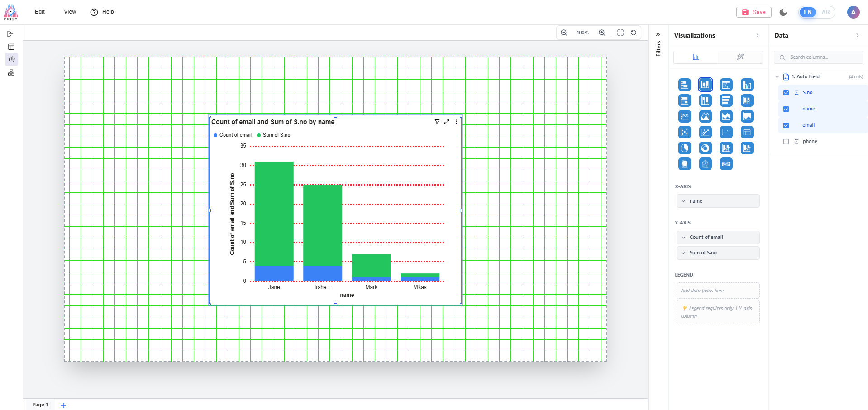Switch to dark mode
The image size is (868, 410).
783,12
